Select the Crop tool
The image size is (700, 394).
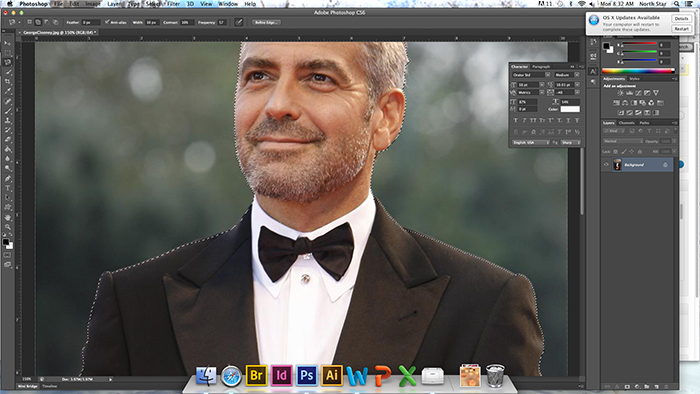(x=8, y=82)
